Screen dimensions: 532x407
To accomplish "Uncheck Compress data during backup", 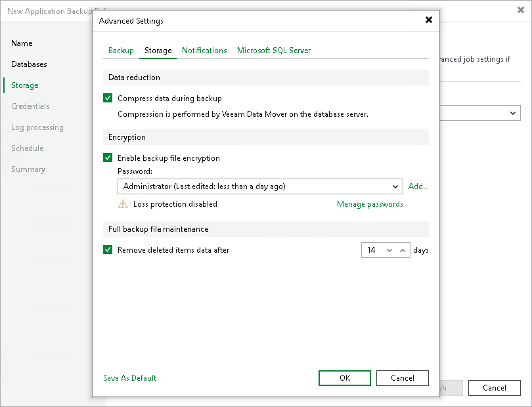I will (x=108, y=97).
